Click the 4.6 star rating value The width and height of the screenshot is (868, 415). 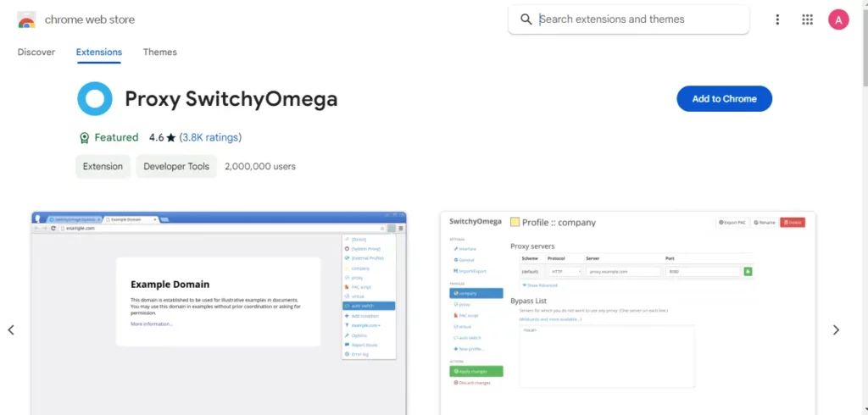click(162, 137)
